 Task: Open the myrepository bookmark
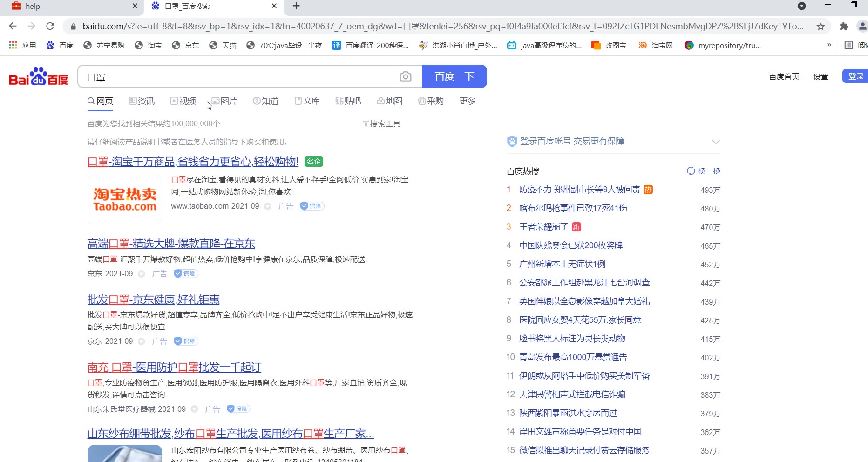tap(723, 45)
